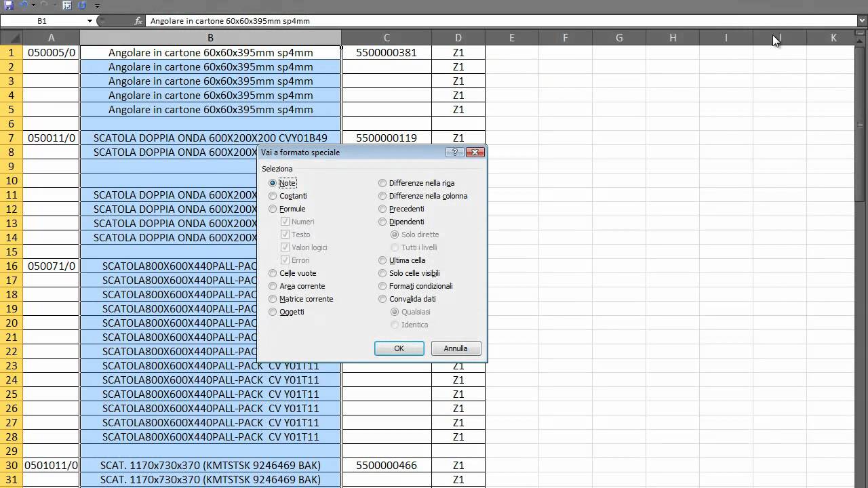Select the Formule radio option

[273, 209]
